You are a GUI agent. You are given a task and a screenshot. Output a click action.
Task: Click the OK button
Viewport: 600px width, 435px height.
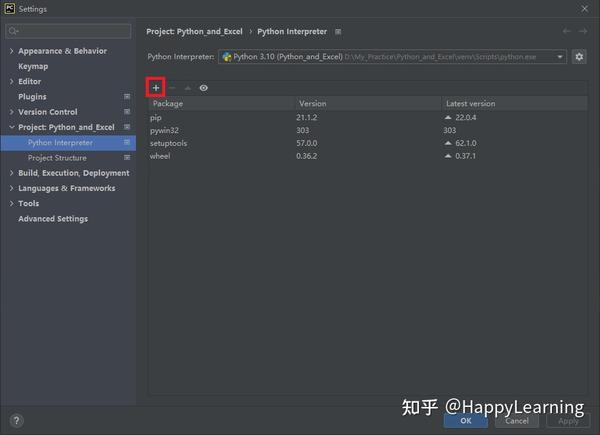click(466, 420)
